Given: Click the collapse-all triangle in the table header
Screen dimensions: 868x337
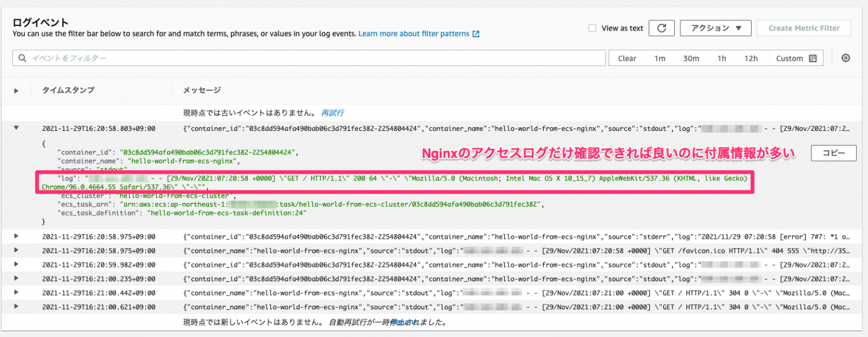Looking at the screenshot, I should pos(16,90).
